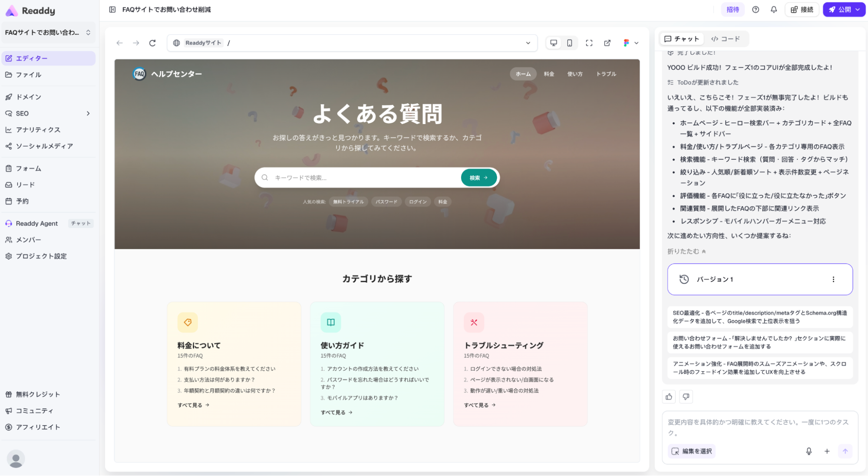Go back with the preview back arrow
The height and width of the screenshot is (476, 868).
(x=119, y=43)
